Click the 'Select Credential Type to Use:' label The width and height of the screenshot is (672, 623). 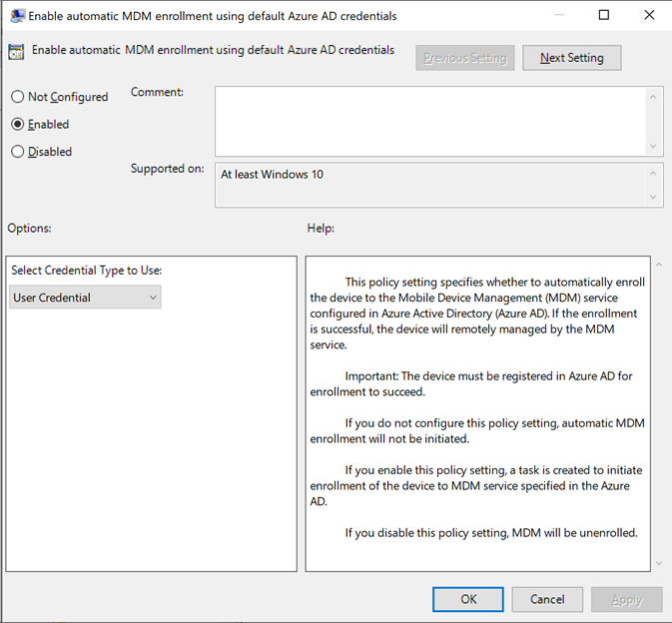(87, 271)
